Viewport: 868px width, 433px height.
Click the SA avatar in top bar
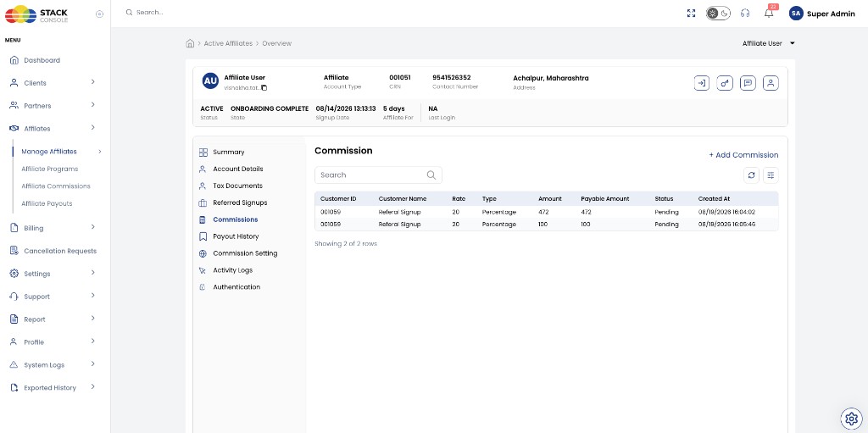point(796,14)
